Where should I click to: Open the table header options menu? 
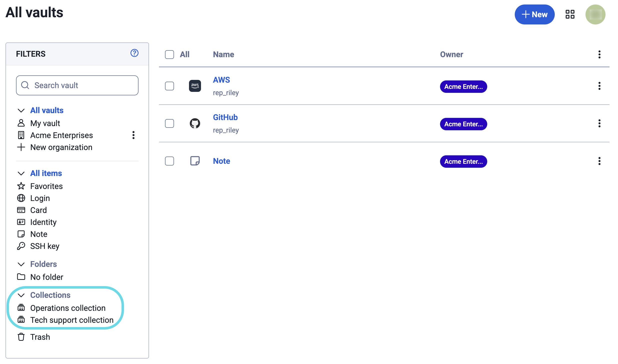599,54
